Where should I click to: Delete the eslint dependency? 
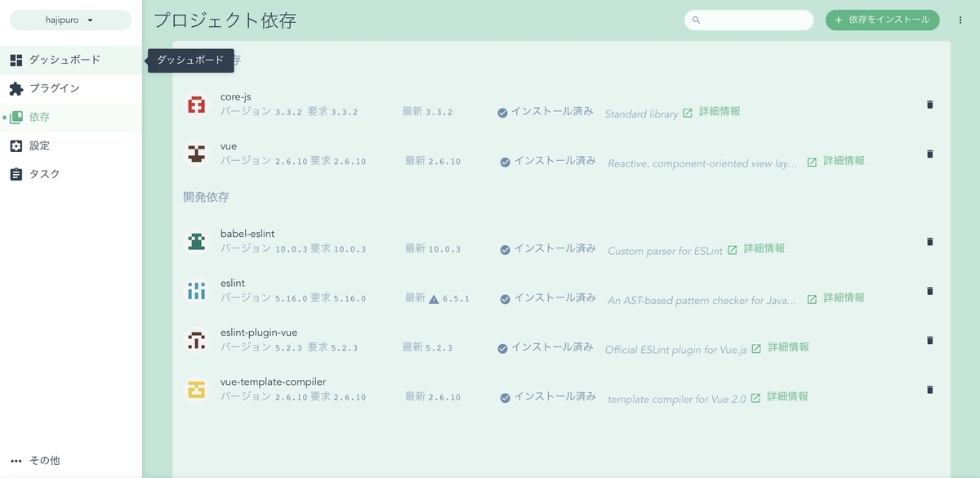pos(929,290)
